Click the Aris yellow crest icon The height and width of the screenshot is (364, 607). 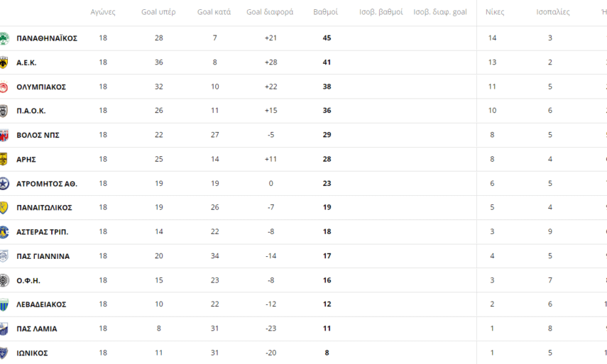pos(4,160)
